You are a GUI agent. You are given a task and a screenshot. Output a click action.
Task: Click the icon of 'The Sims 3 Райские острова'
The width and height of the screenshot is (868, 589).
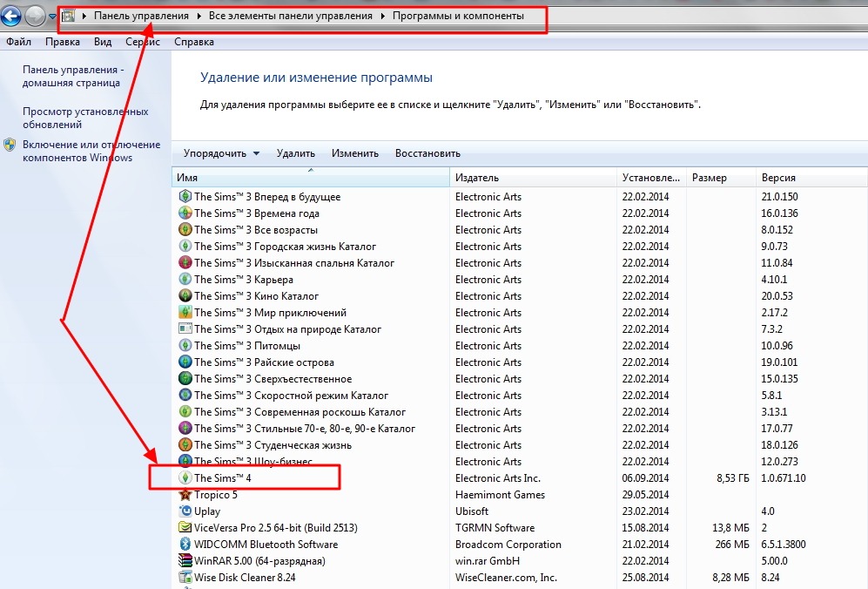(x=185, y=362)
